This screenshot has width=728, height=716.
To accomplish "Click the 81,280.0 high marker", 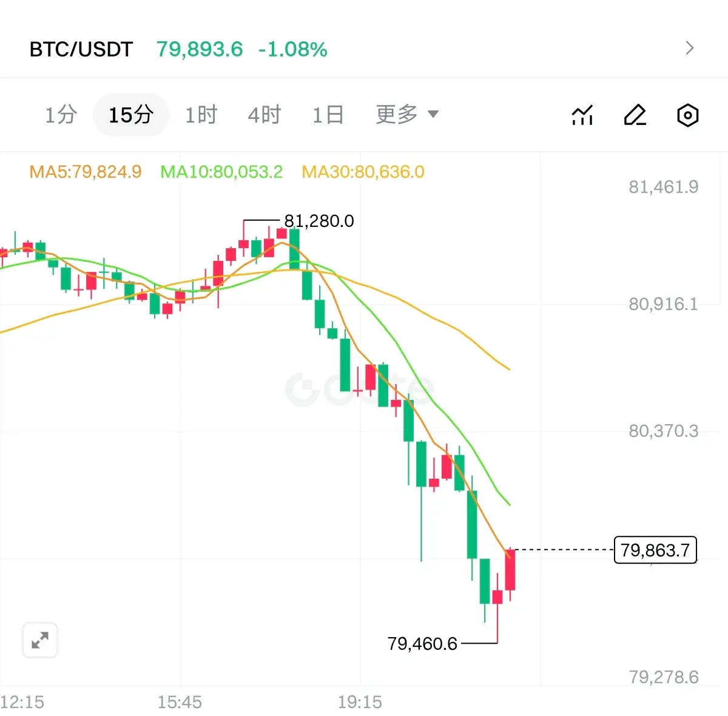I will (319, 221).
